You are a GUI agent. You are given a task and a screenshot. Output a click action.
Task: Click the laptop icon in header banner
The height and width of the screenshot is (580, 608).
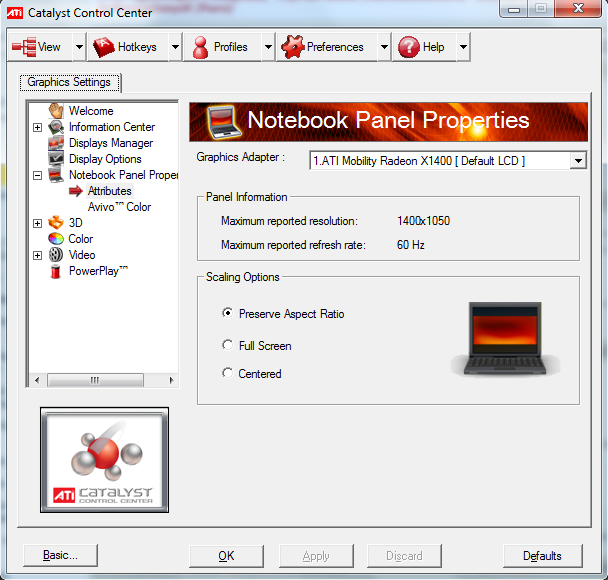tap(224, 122)
